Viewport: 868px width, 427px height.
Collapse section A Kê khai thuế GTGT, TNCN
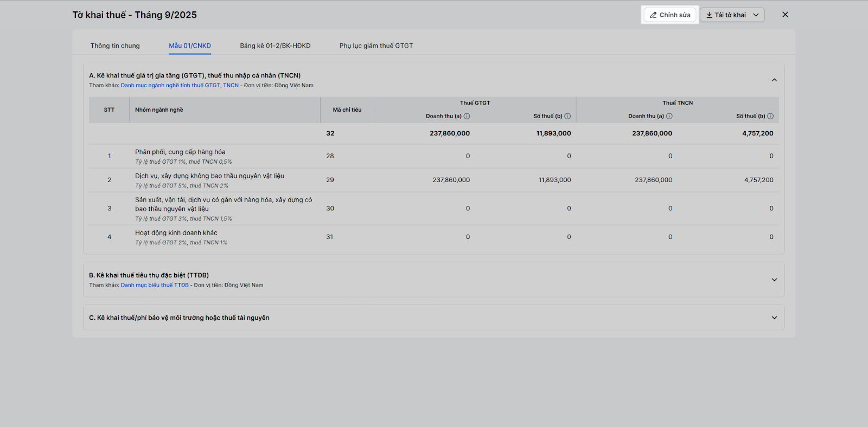[x=774, y=80]
